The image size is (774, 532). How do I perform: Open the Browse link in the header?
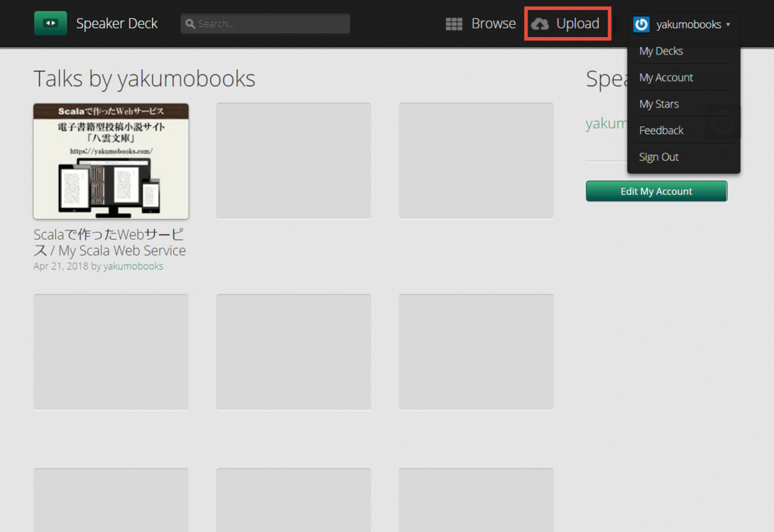493,23
